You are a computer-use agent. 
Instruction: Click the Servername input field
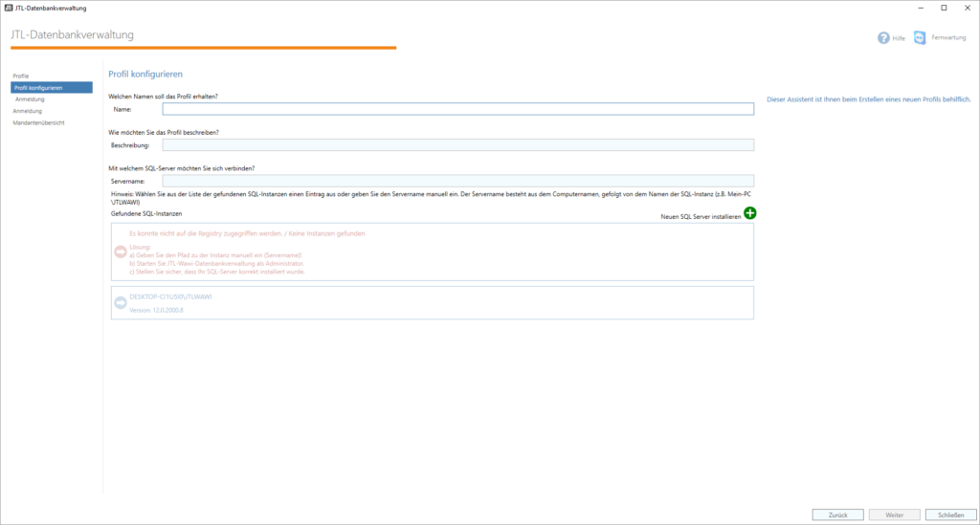(x=457, y=181)
